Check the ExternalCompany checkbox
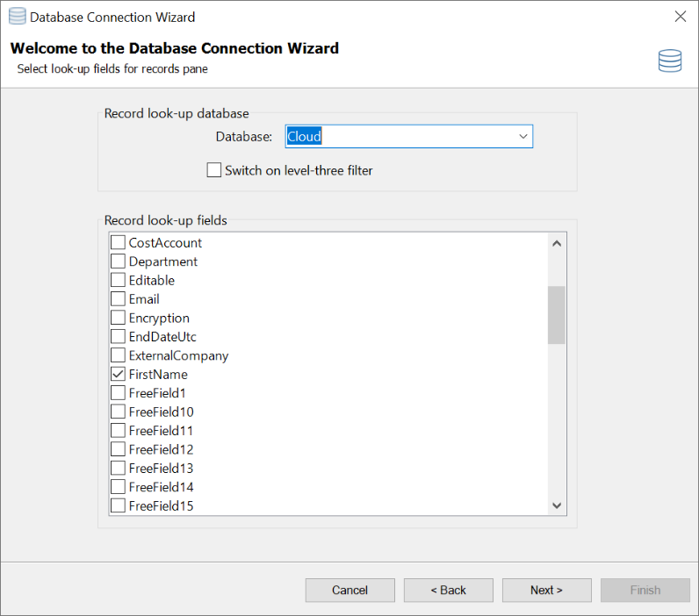The width and height of the screenshot is (699, 616). coord(118,356)
